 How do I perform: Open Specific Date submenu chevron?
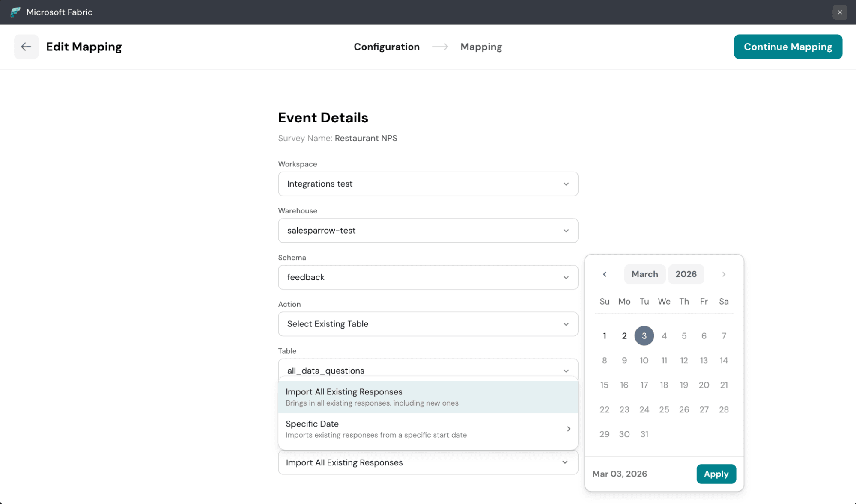pos(568,429)
